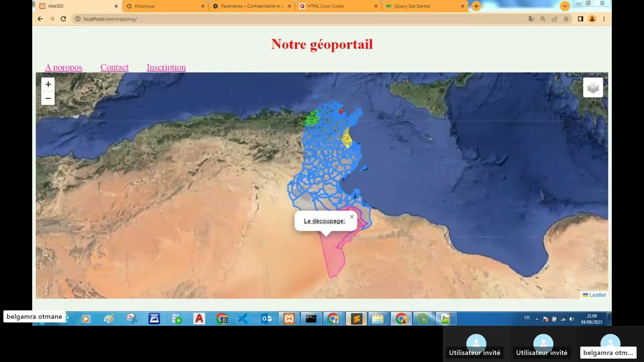Image resolution: width=644 pixels, height=362 pixels.
Task: Open File Explorer folder in taskbar
Action: (378, 319)
